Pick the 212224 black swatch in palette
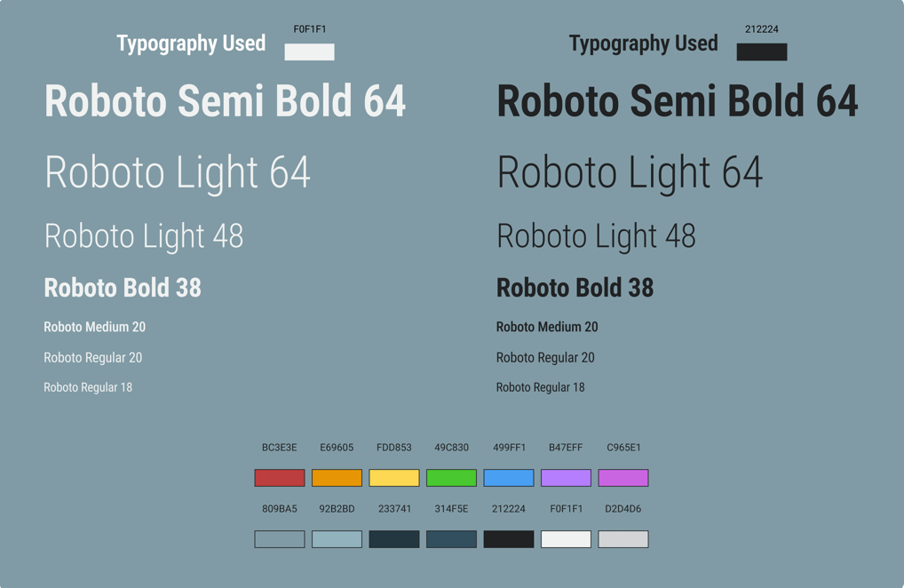This screenshot has height=588, width=904. point(509,539)
